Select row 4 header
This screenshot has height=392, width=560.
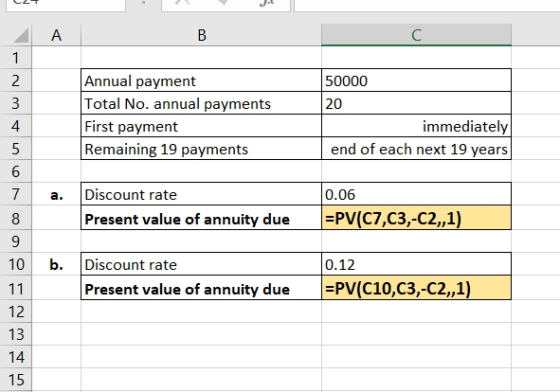[16, 126]
